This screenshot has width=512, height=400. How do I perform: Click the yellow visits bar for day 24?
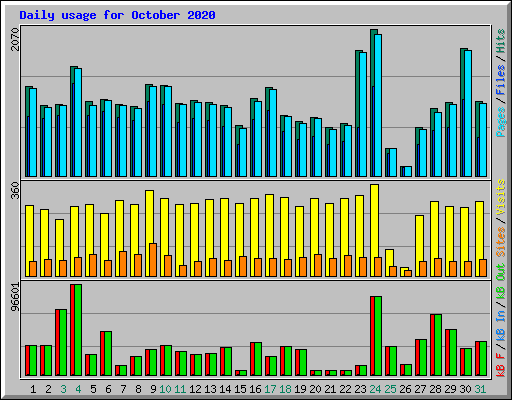(x=374, y=230)
